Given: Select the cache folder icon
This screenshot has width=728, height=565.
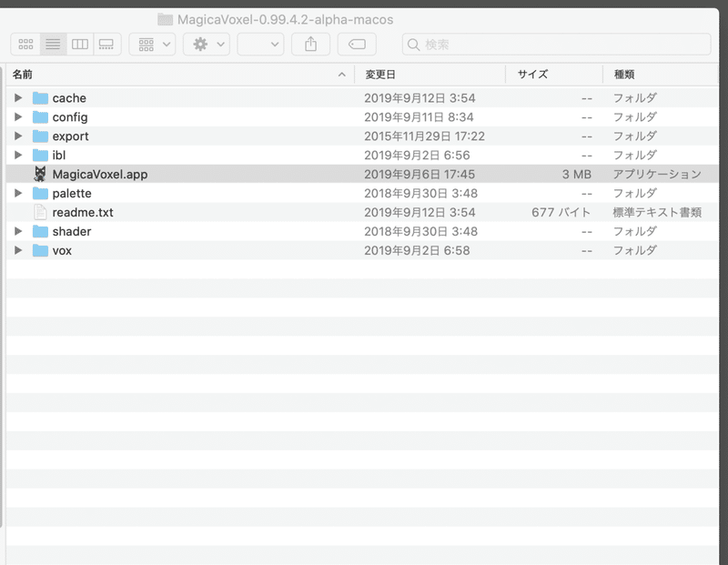Looking at the screenshot, I should (40, 98).
